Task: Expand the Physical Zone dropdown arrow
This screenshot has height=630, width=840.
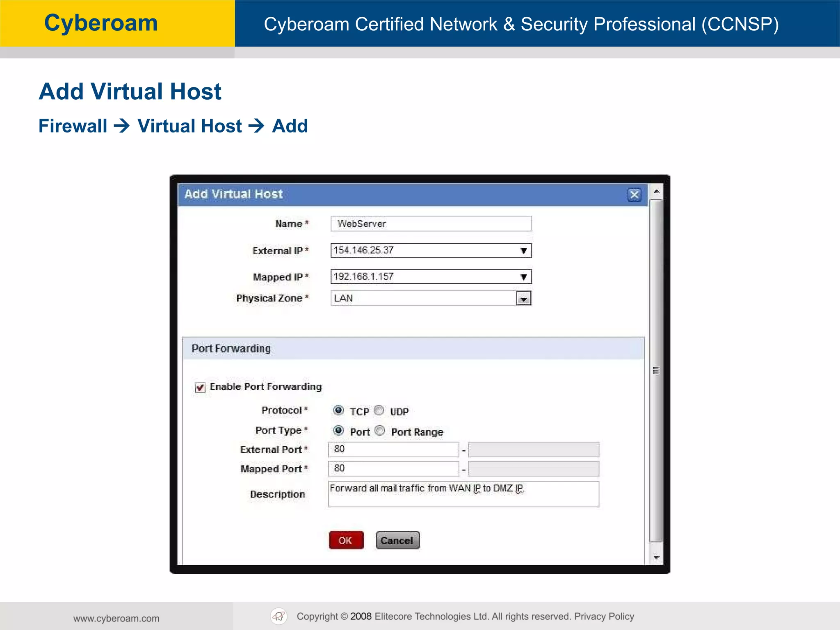Action: (523, 299)
